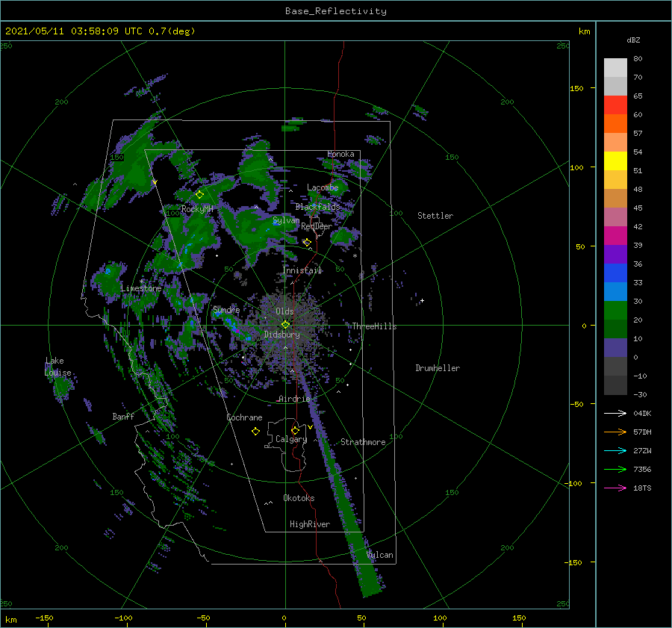The height and width of the screenshot is (628, 672).
Task: Click the Cochrane city label
Action: point(244,417)
